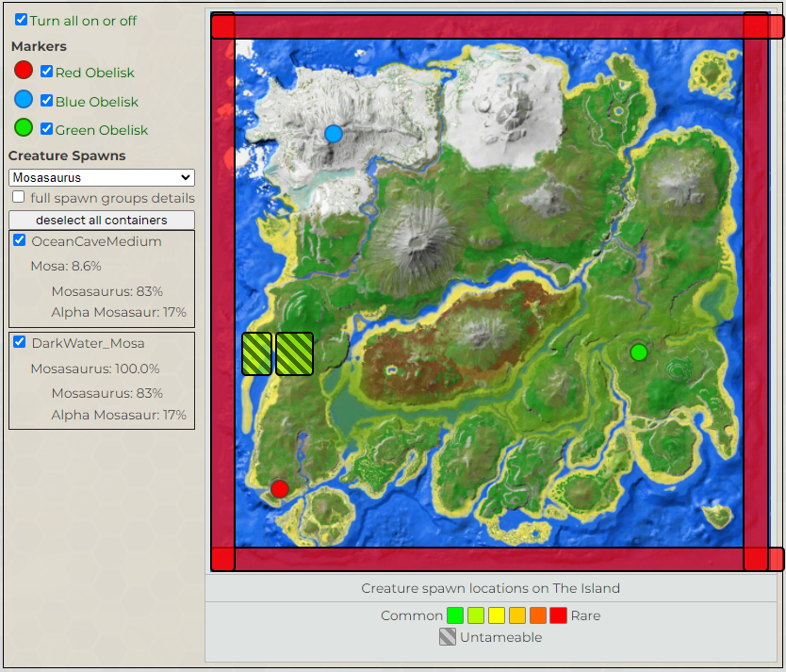Click the DarkWater_Mosa container name
The width and height of the screenshot is (786, 672).
[88, 343]
